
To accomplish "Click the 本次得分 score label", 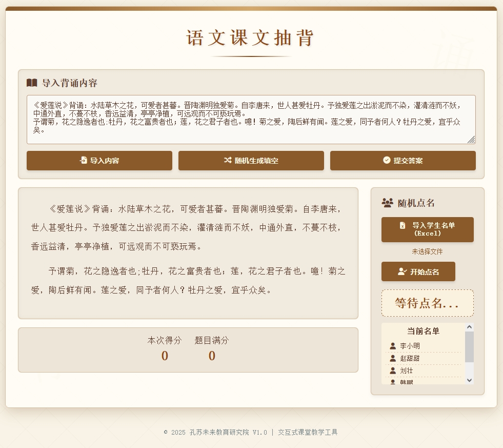I will [x=165, y=340].
